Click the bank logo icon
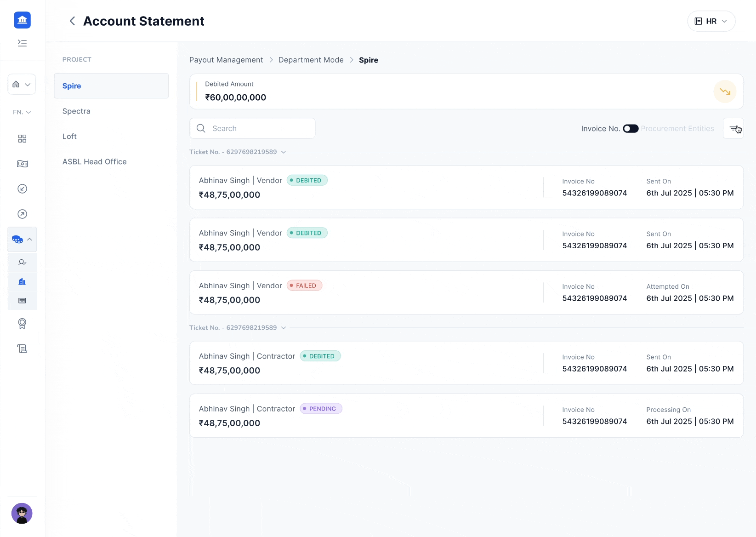Viewport: 756px width, 537px height. click(22, 20)
